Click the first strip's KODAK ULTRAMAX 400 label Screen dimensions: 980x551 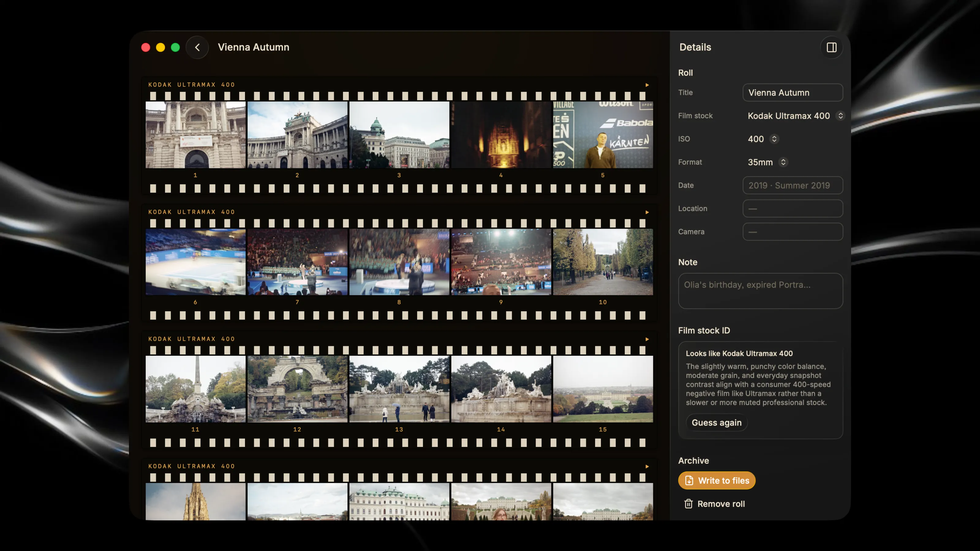coord(191,85)
